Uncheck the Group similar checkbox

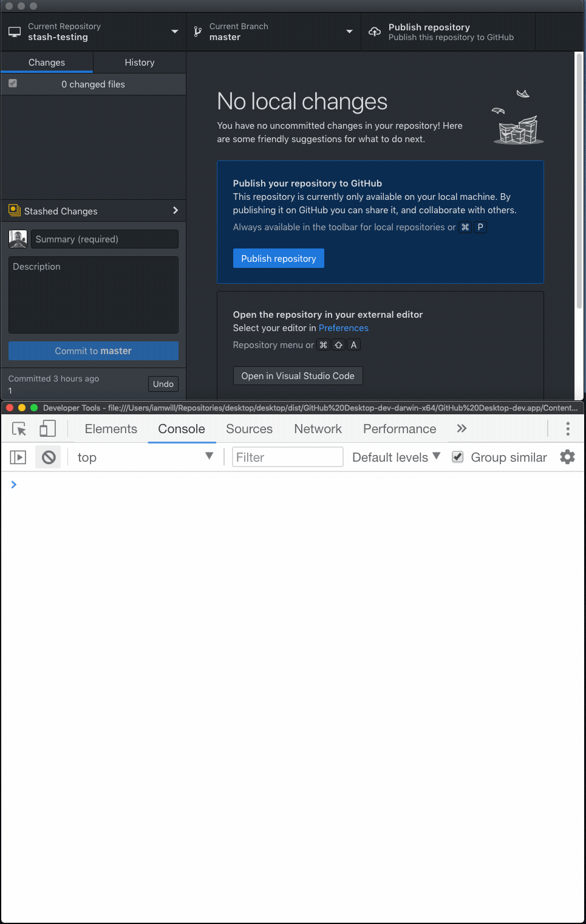(457, 456)
